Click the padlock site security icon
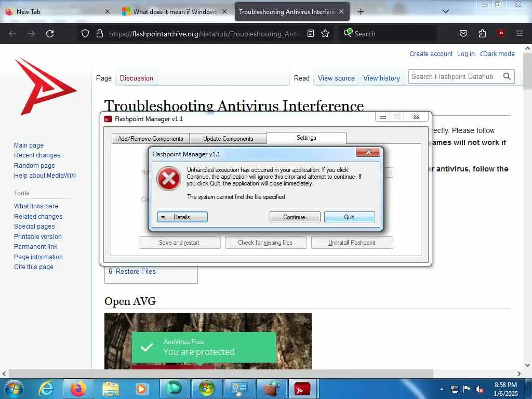The width and height of the screenshot is (532, 399). [x=99, y=33]
